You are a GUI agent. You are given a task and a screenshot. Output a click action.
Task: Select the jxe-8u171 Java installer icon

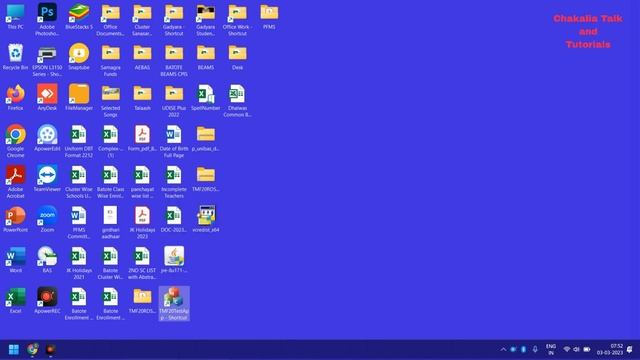click(174, 260)
